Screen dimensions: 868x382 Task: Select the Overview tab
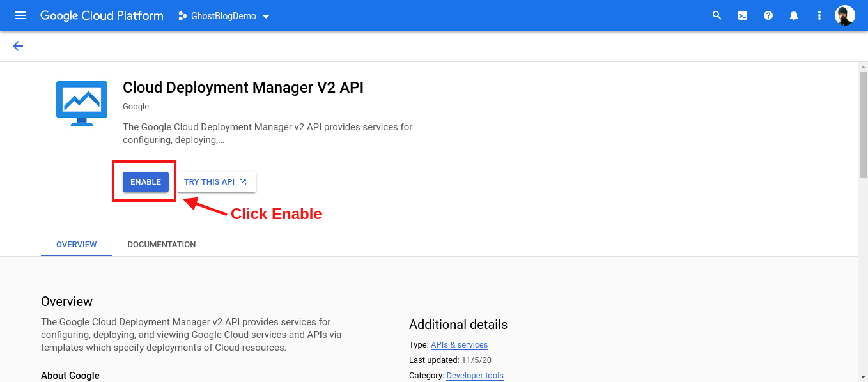tap(77, 245)
